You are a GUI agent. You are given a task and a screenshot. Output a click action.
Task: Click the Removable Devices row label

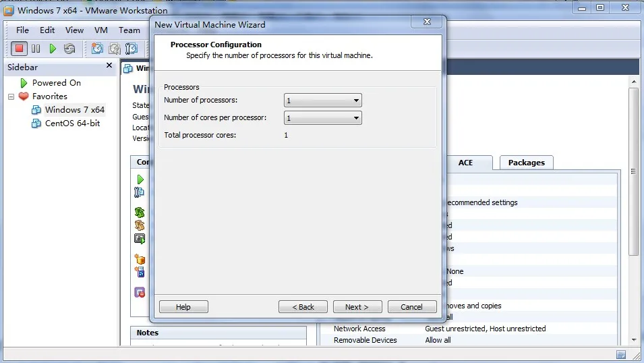365,340
